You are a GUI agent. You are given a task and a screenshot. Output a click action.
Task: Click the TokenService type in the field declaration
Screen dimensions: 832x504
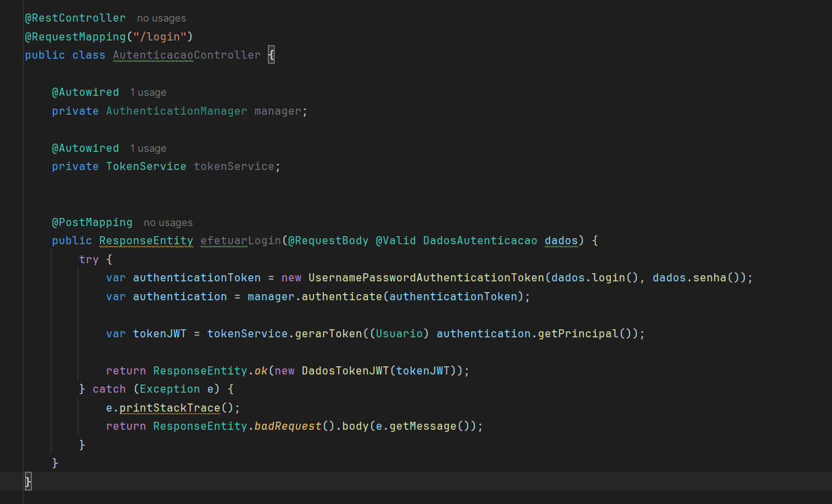(146, 167)
